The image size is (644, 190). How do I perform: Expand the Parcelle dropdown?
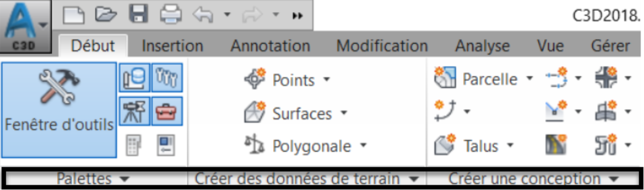point(530,79)
